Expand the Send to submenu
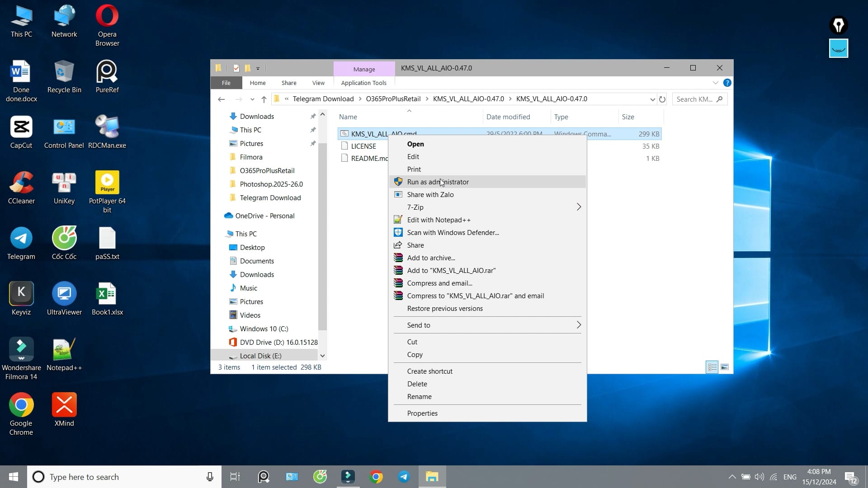The image size is (868, 488). click(x=487, y=325)
